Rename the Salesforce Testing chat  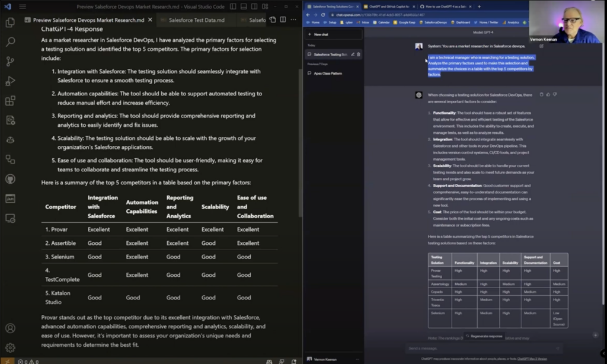[x=353, y=55]
